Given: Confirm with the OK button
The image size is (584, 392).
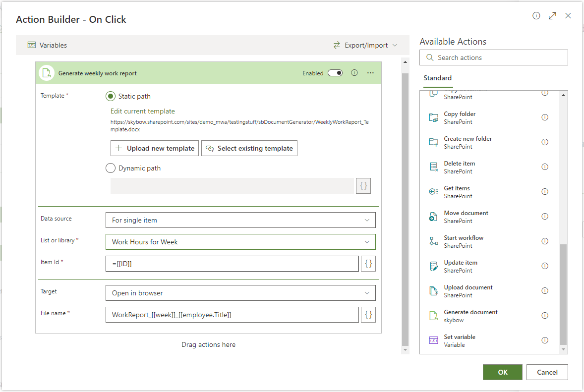Looking at the screenshot, I should [502, 372].
